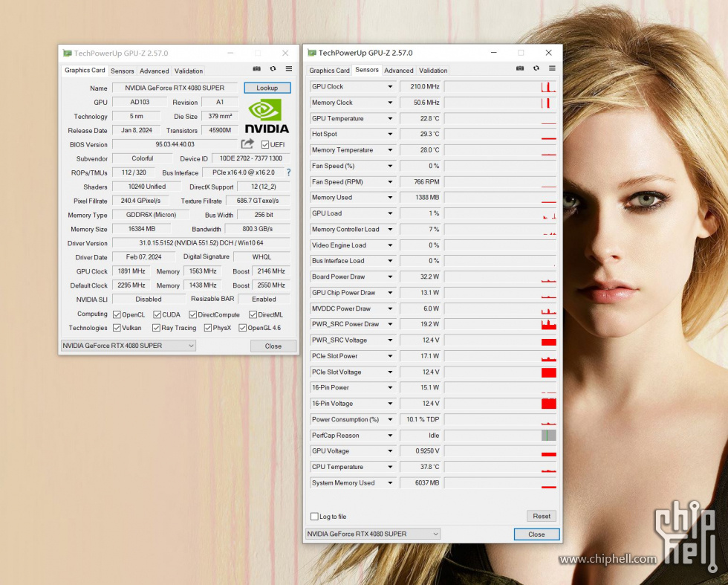Click the Device ID field 10DE 2702
This screenshot has height=585, width=728.
click(251, 158)
